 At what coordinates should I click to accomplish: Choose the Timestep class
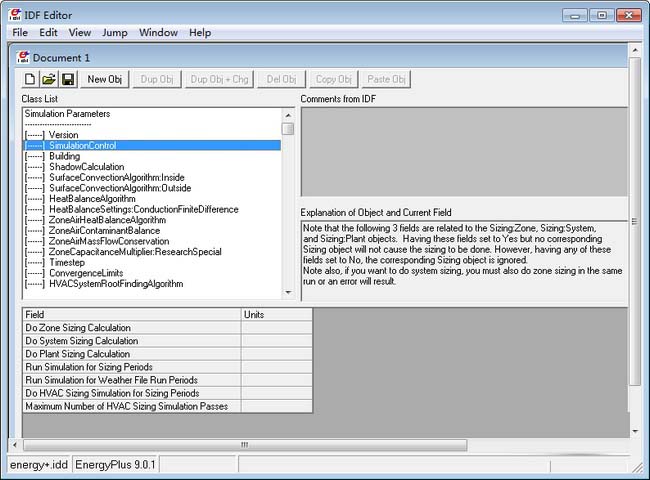click(x=66, y=262)
